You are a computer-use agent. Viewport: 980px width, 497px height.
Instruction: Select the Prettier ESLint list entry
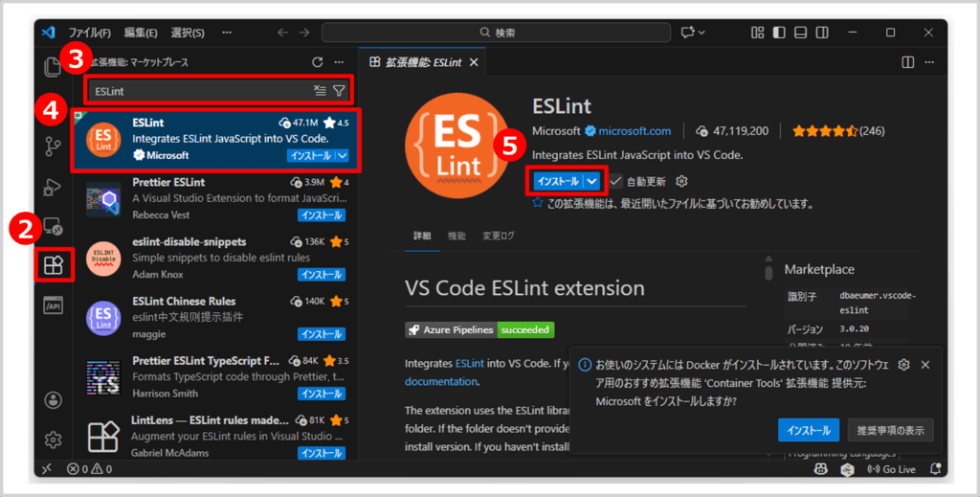(216, 199)
